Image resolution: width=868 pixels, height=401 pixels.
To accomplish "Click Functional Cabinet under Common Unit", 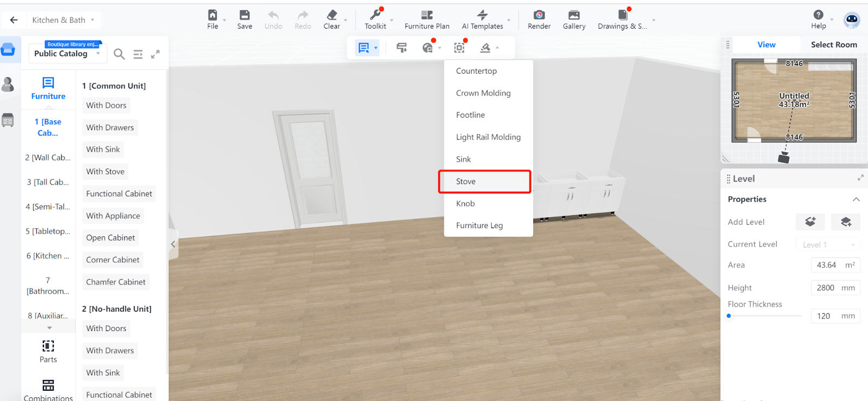I will (x=119, y=193).
